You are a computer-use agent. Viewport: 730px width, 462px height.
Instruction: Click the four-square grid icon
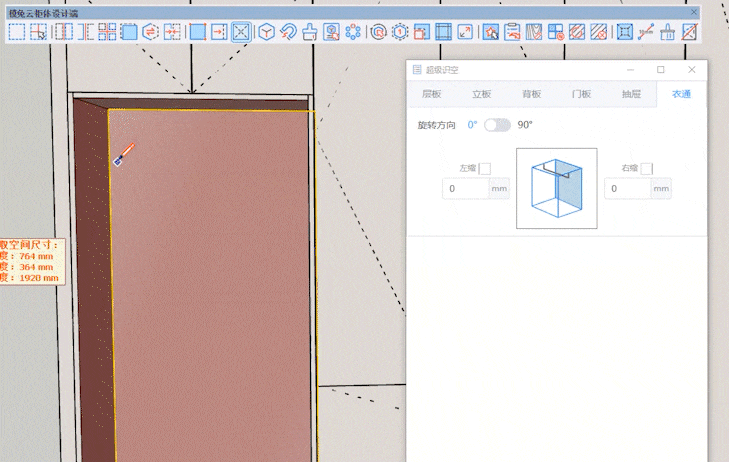pyautogui.click(x=107, y=32)
